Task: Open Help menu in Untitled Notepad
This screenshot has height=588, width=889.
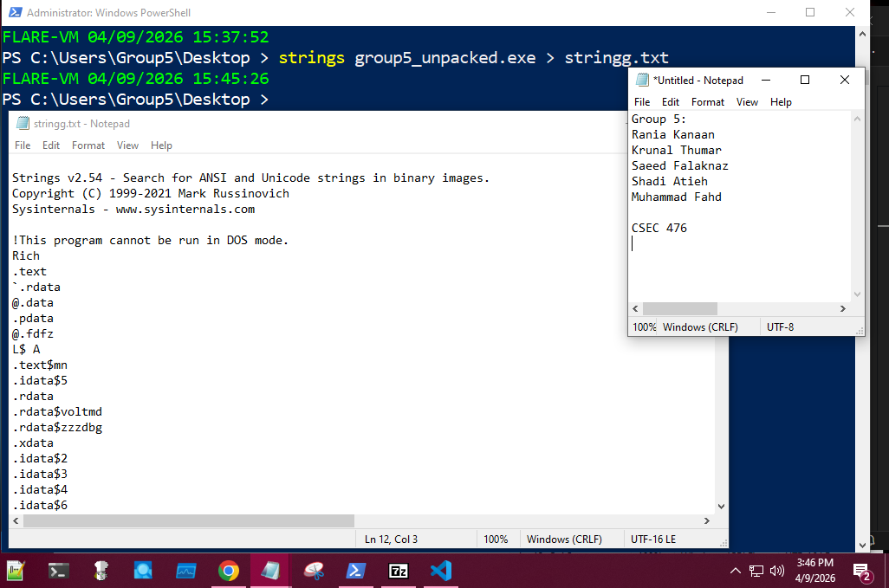Action: (781, 102)
